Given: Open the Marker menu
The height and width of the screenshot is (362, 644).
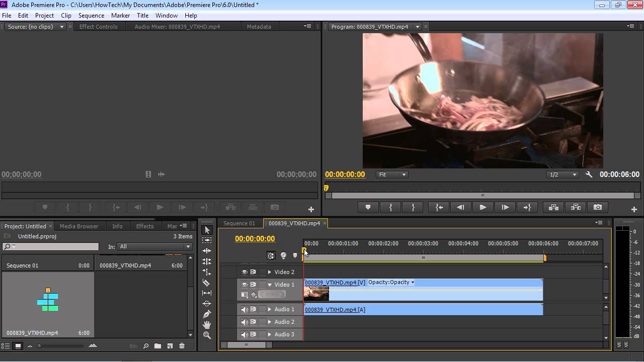Looking at the screenshot, I should 120,16.
